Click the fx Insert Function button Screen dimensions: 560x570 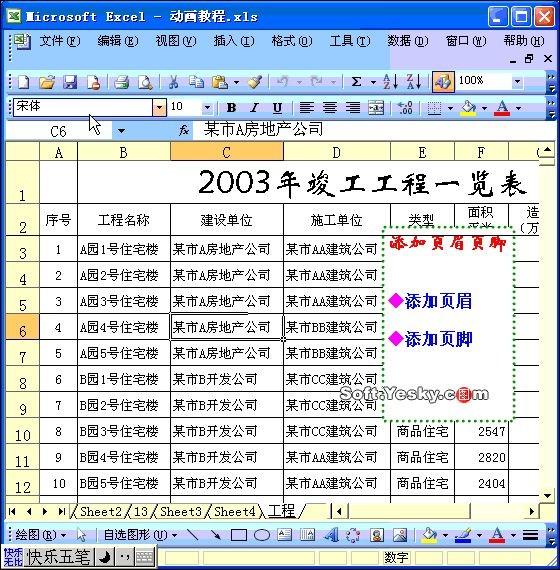pos(184,130)
